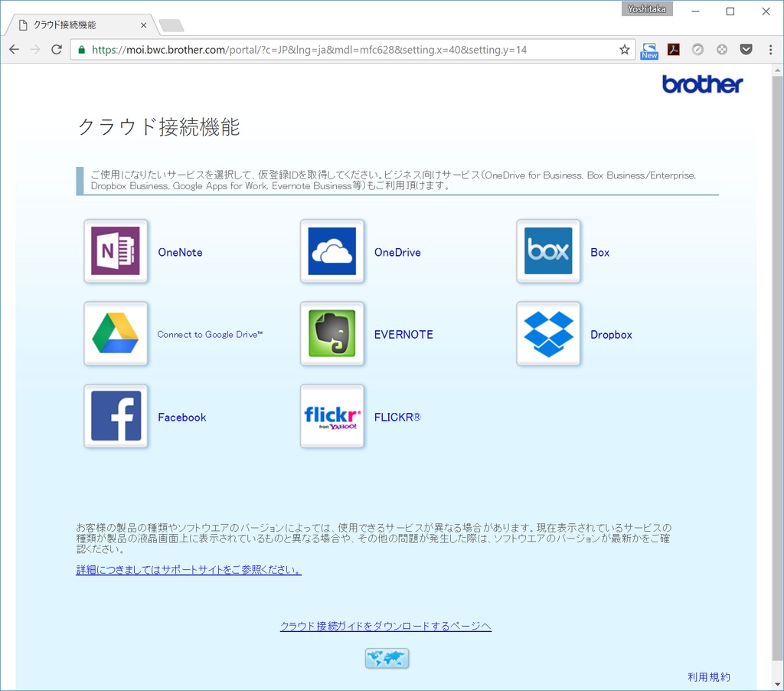Select the Box service icon
784x691 pixels.
(548, 251)
